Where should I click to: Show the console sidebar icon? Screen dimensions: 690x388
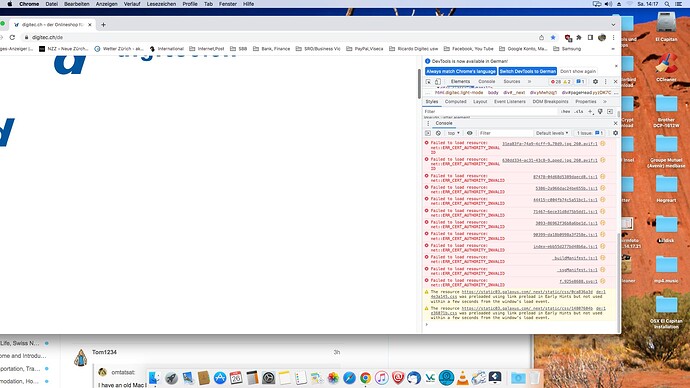pyautogui.click(x=428, y=133)
